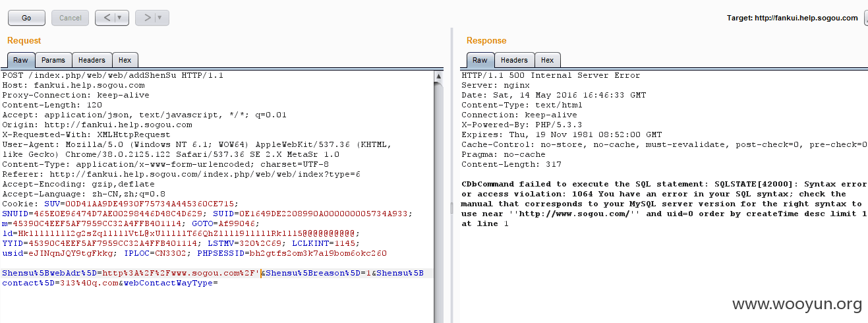Click the User-Agent header line
Image resolution: width=868 pixels, height=323 pixels.
pos(198,149)
